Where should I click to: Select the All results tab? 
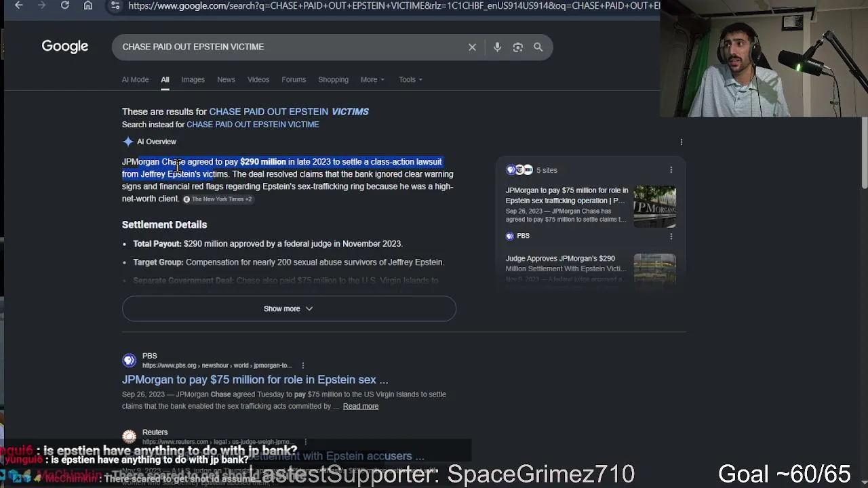[x=165, y=79]
